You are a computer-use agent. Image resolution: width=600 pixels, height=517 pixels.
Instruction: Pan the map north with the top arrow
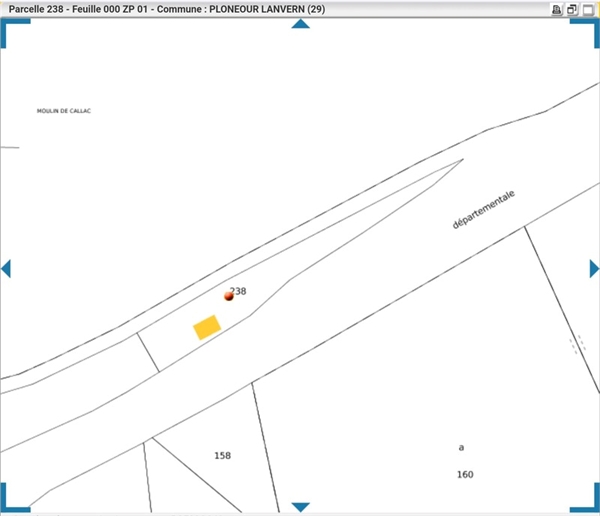[x=300, y=24]
